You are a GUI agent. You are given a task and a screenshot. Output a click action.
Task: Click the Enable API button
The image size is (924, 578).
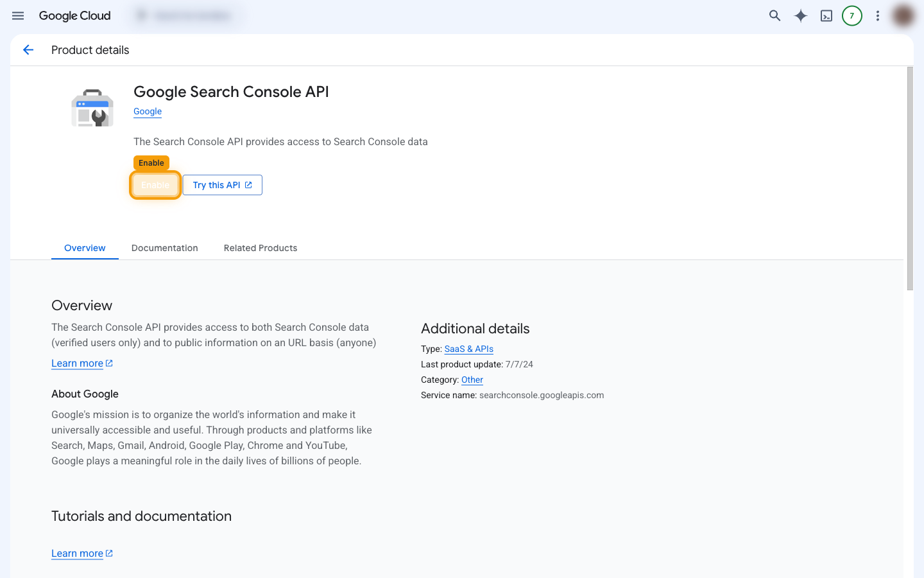(x=155, y=185)
